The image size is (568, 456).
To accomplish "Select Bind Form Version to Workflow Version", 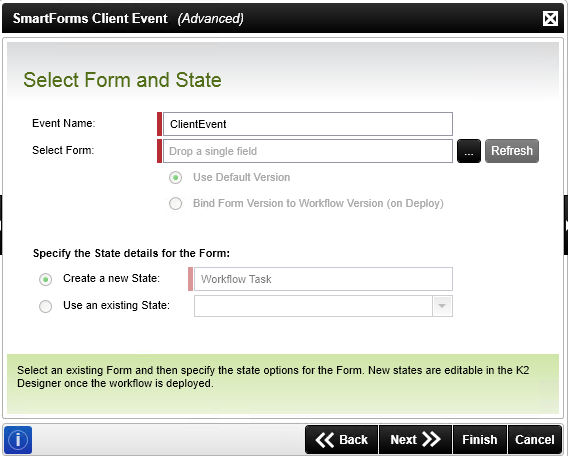I will point(176,204).
